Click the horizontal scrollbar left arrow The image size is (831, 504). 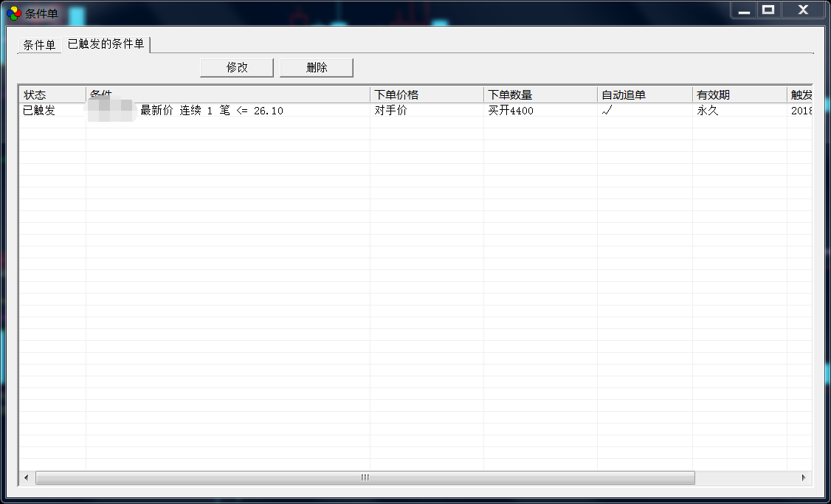click(x=27, y=477)
